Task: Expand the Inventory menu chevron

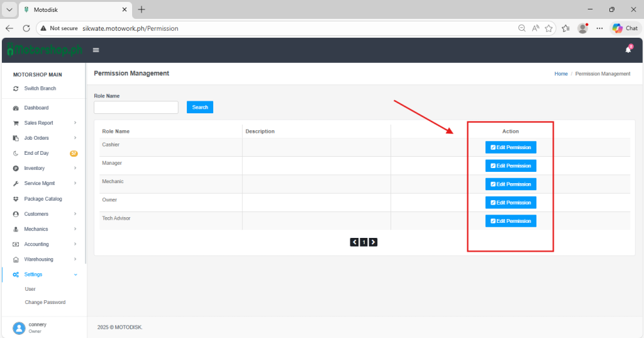Action: tap(75, 169)
